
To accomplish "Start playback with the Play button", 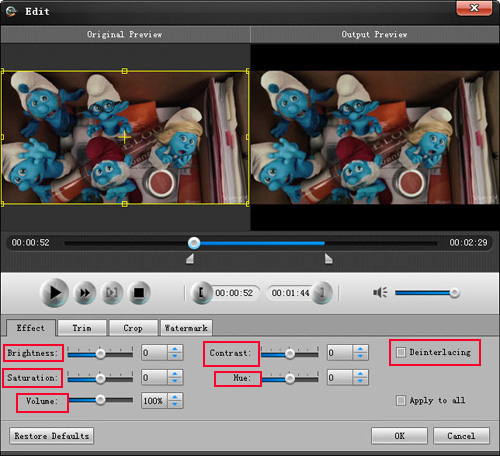I will tap(54, 293).
